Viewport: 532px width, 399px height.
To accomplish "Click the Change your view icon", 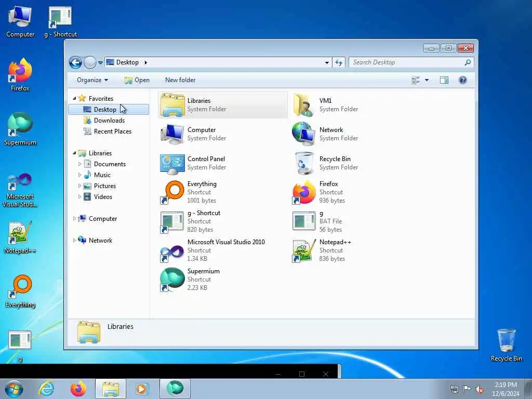I will [x=416, y=80].
